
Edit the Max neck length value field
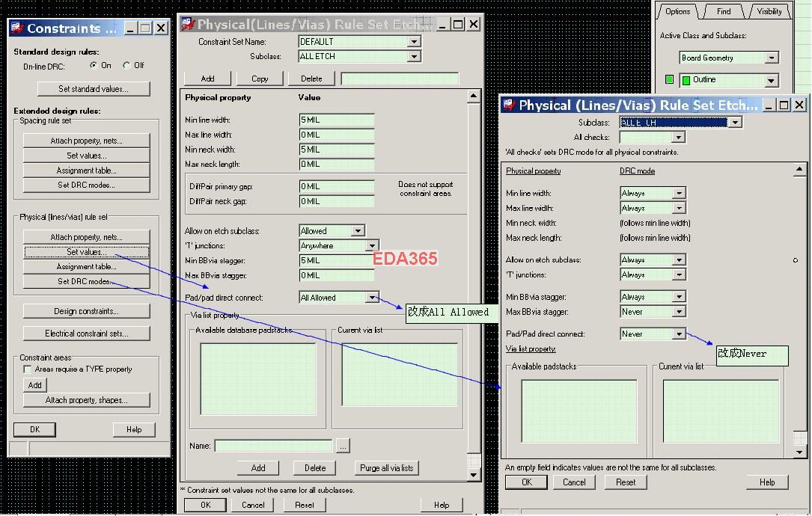coord(337,164)
